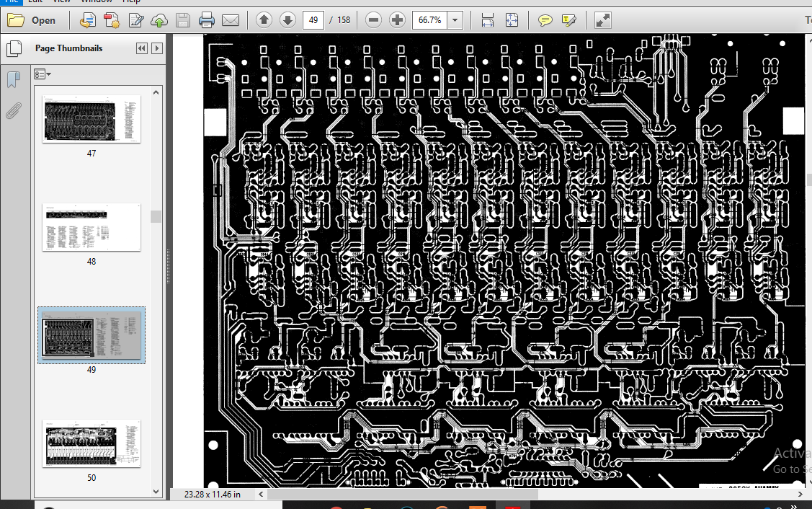Screen dimensions: 812x509
Task: Click the Email envelope icon
Action: pos(231,21)
